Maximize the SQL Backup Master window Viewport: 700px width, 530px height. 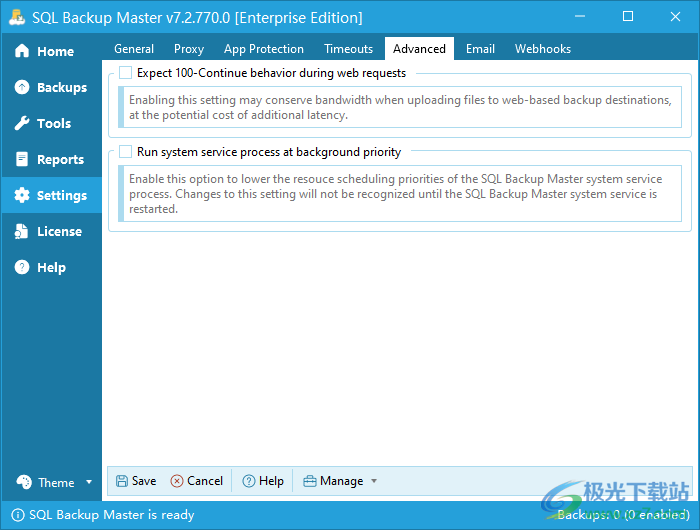628,17
